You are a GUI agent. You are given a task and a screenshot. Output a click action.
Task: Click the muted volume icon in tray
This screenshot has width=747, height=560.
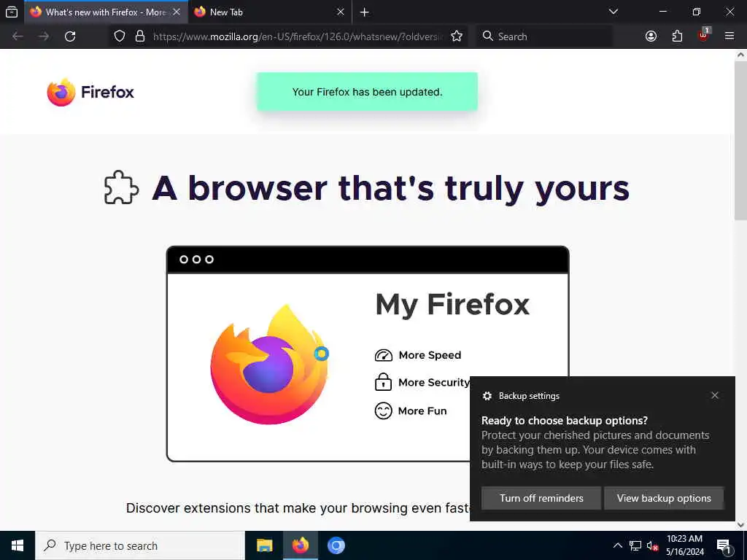tap(653, 545)
